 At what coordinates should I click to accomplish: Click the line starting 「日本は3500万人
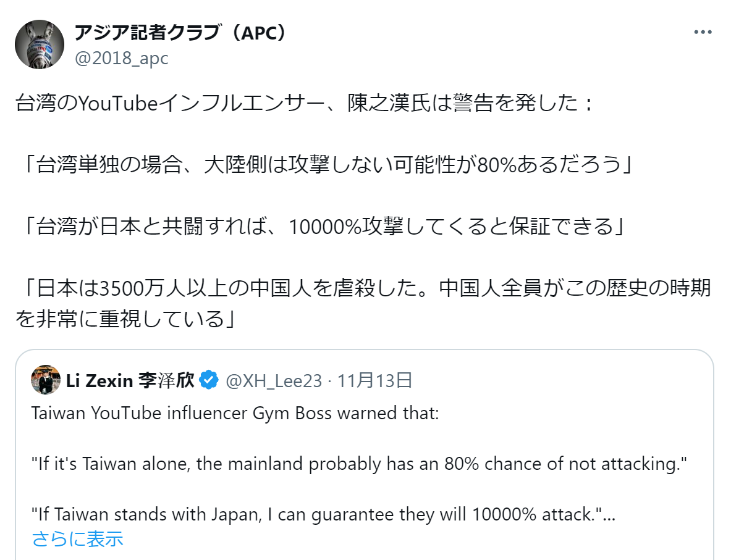pyautogui.click(x=363, y=288)
